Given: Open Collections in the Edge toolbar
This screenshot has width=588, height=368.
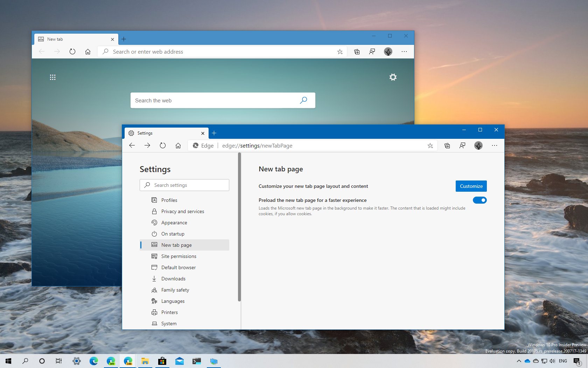Looking at the screenshot, I should (447, 145).
